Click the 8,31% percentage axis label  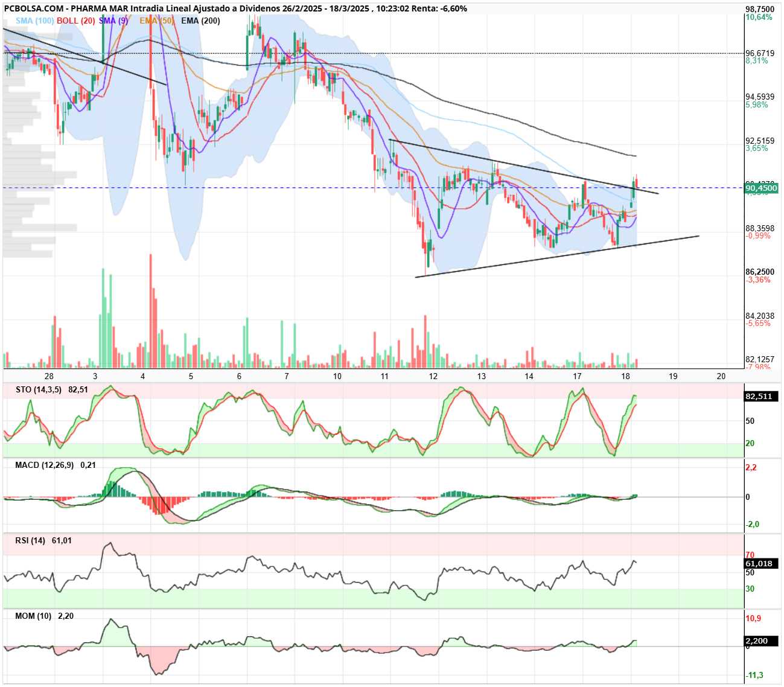coord(757,61)
